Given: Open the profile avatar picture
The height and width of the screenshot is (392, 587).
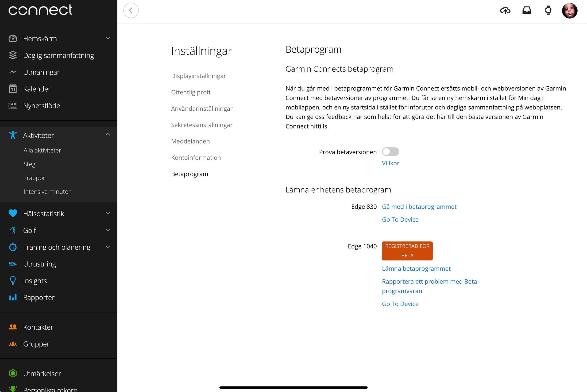Looking at the screenshot, I should point(570,11).
